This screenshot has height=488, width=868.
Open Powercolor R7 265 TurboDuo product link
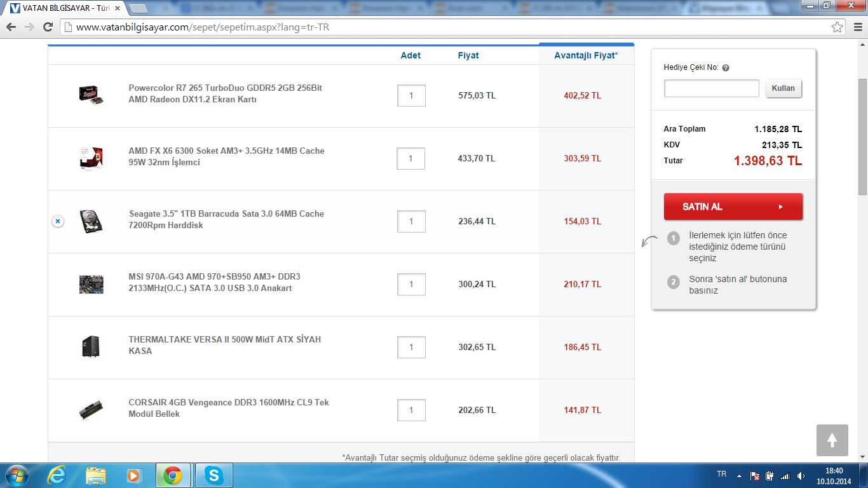226,93
